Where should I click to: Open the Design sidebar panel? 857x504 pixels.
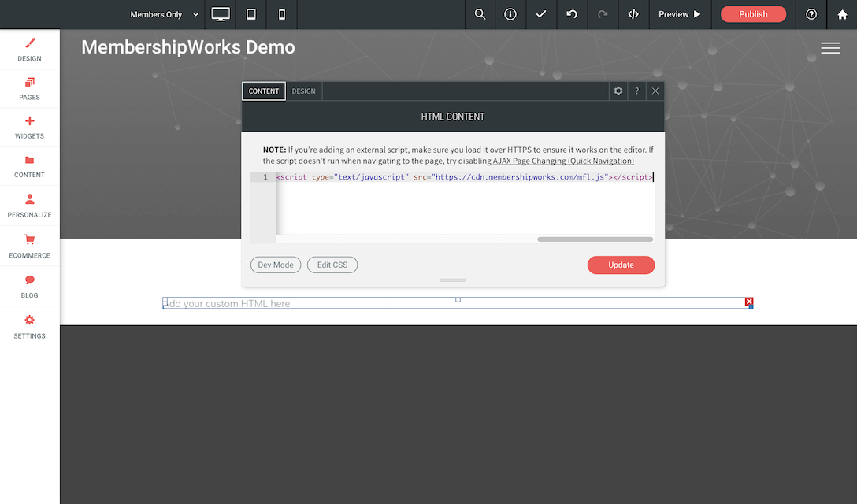click(x=29, y=49)
